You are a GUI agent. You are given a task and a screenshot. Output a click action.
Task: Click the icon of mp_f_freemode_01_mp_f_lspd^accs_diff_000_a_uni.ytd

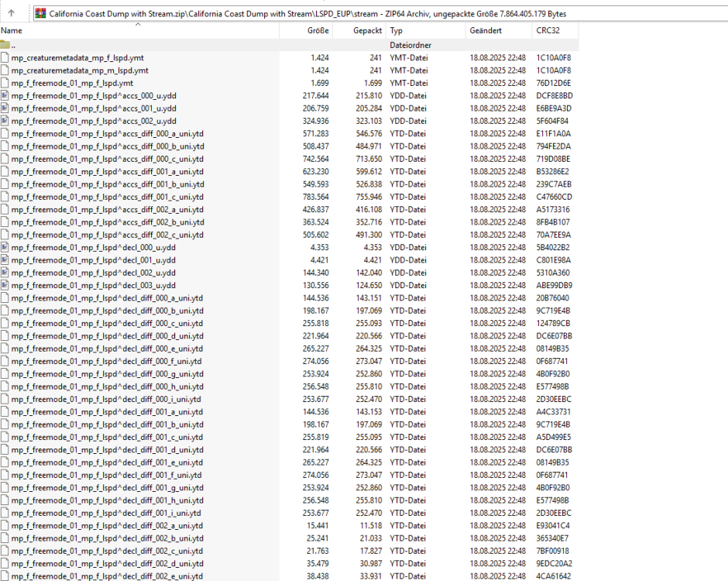[x=5, y=133]
